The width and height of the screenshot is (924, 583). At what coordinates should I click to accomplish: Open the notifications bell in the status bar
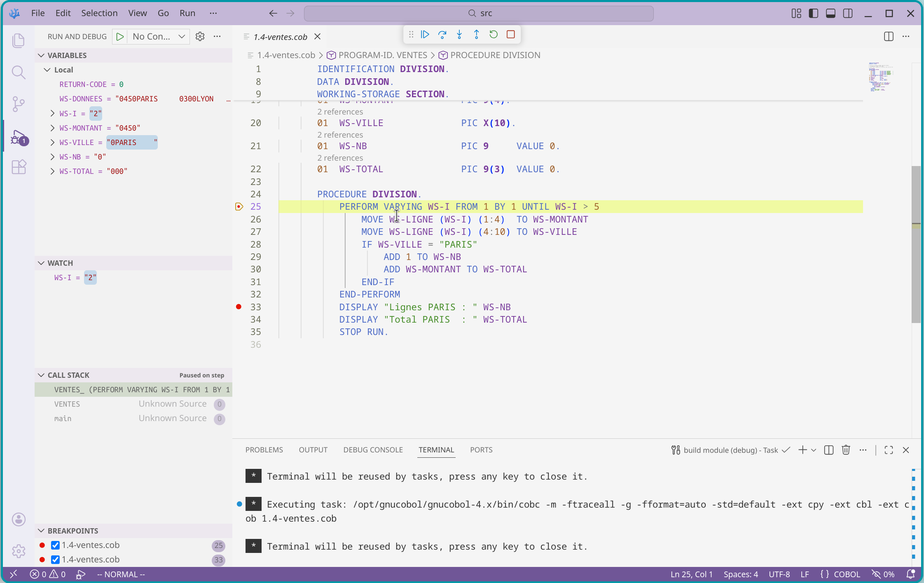[x=911, y=574]
